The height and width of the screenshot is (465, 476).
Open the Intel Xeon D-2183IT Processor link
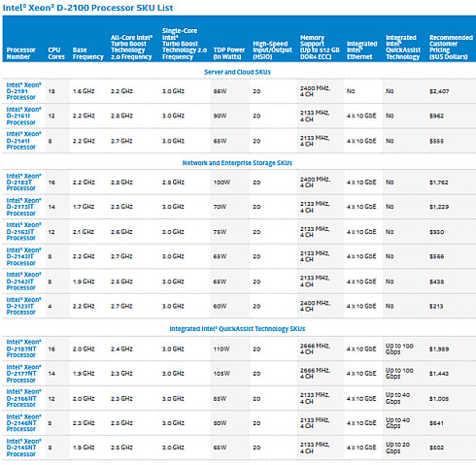(24, 183)
